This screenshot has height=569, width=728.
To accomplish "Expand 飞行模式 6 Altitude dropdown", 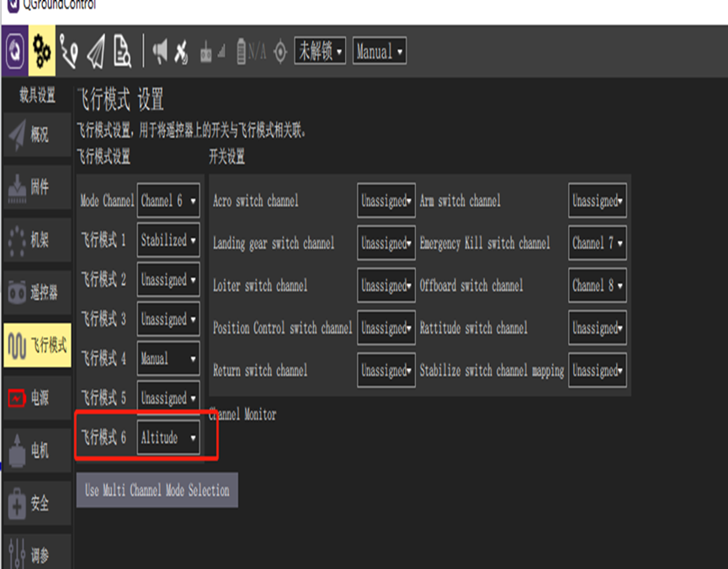I will click(168, 438).
